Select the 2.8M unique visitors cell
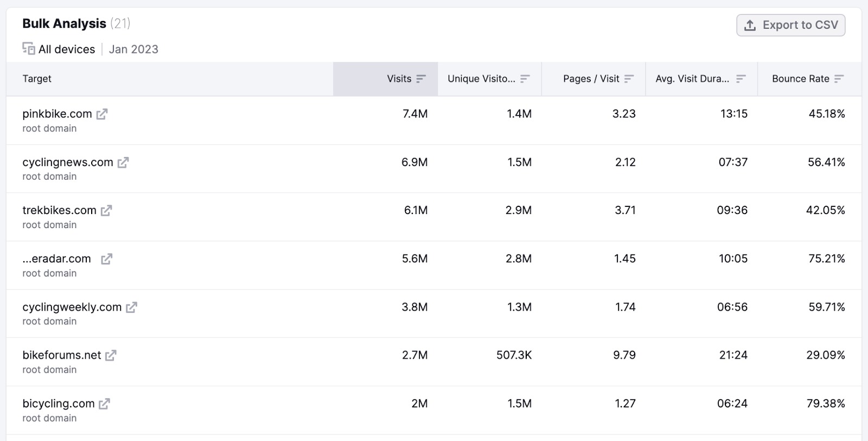The height and width of the screenshot is (441, 868). (x=519, y=259)
